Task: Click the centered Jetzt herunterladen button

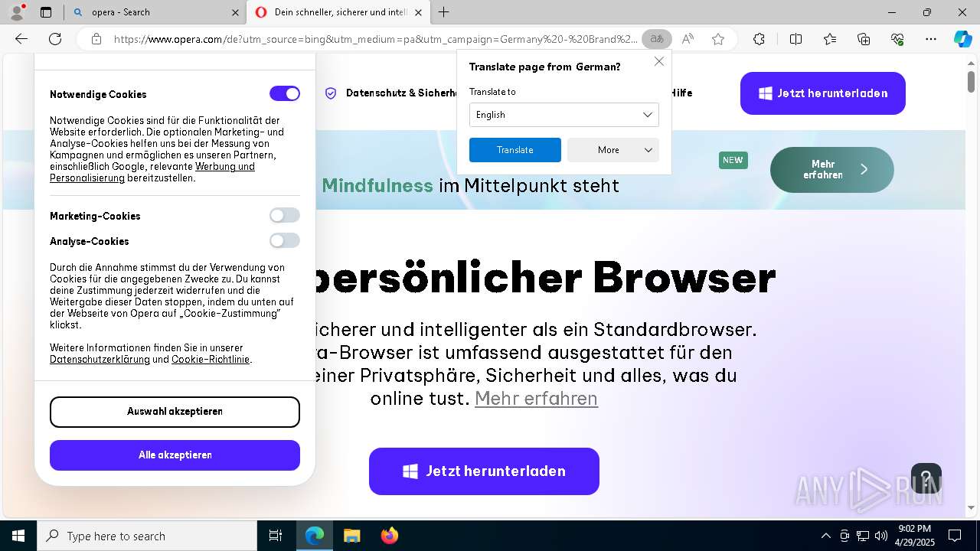Action: point(484,471)
